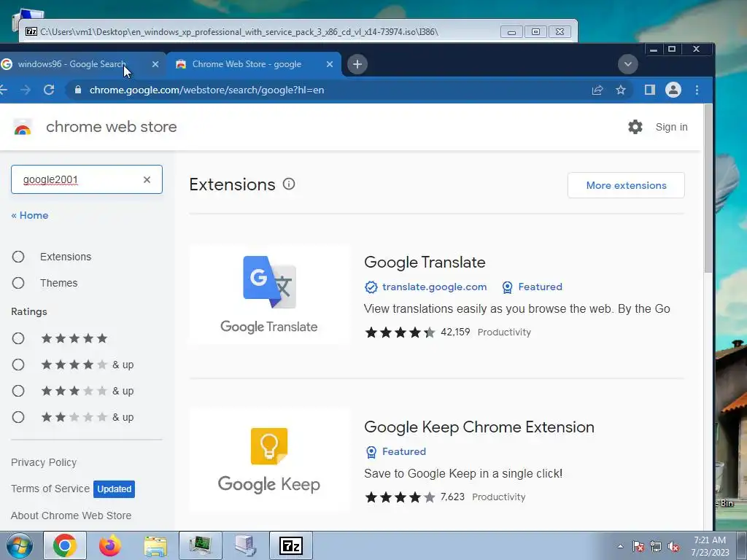Screen dimensions: 747x560
Task: Click the More extensions button
Action: (626, 185)
